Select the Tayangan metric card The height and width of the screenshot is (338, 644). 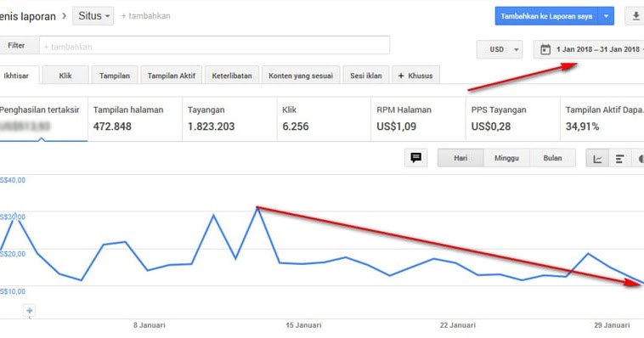(229, 119)
